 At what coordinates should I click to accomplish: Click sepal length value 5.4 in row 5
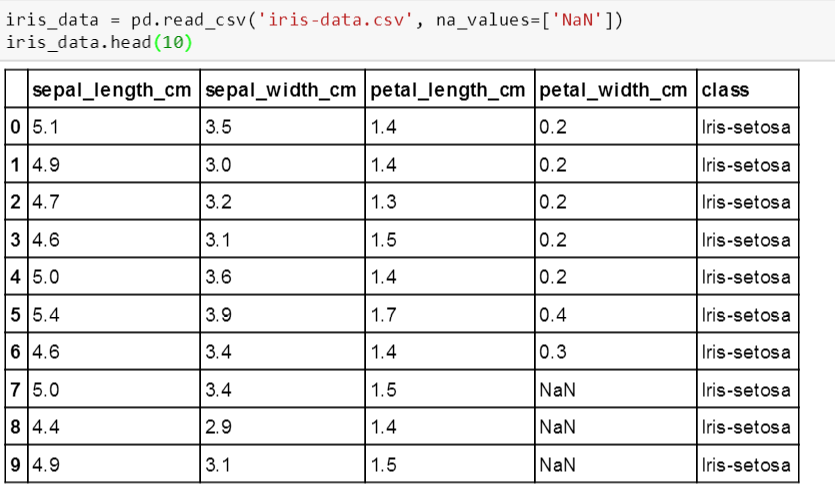(45, 314)
